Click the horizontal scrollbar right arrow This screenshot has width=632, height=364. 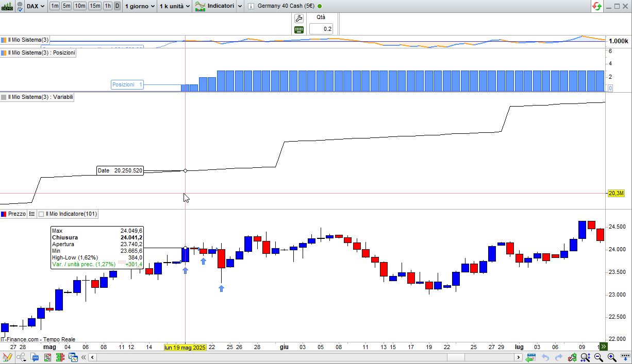519,357
